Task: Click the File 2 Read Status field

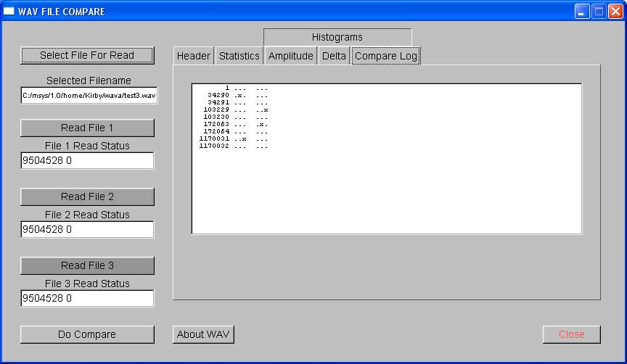Action: click(x=87, y=230)
